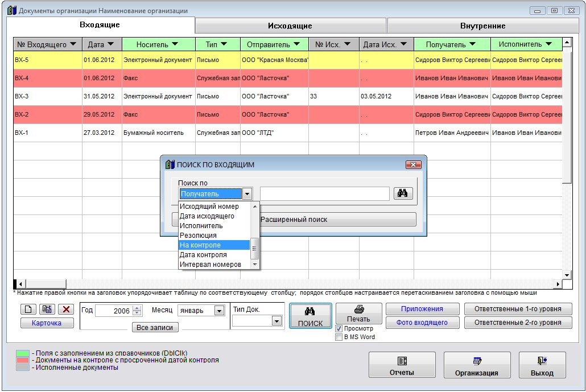Click the Все записи button
Screen dimensions: 586x392
click(155, 328)
